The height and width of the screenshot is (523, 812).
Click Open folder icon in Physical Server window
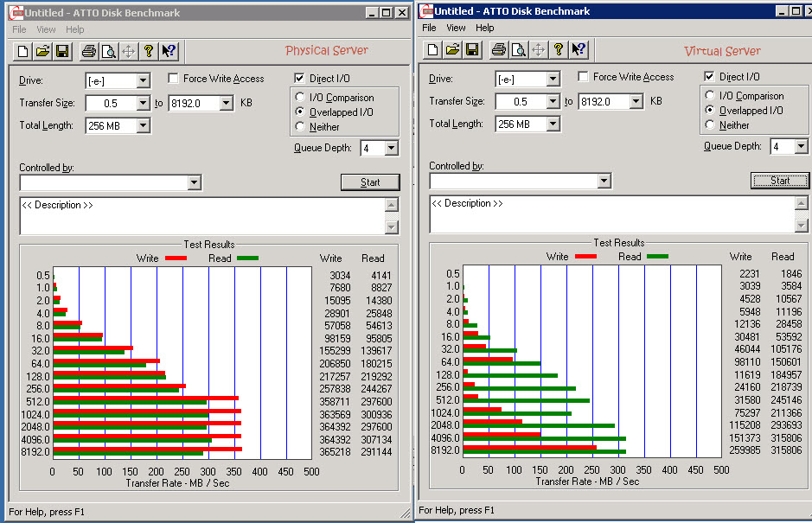tap(42, 51)
